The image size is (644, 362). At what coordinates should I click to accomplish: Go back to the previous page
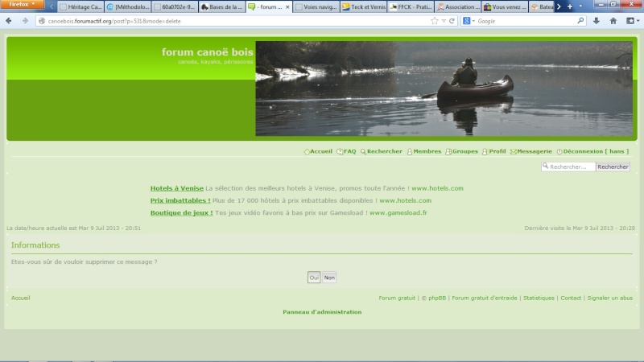pos(9,21)
